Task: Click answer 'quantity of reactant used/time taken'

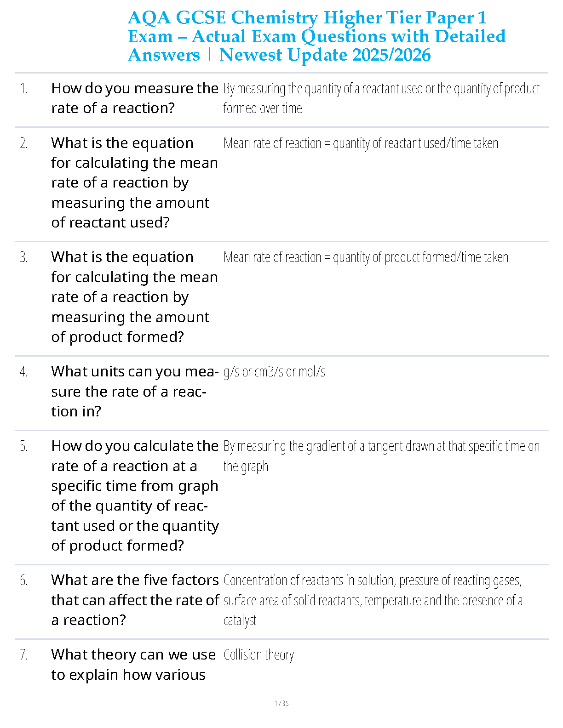Action: (415, 143)
